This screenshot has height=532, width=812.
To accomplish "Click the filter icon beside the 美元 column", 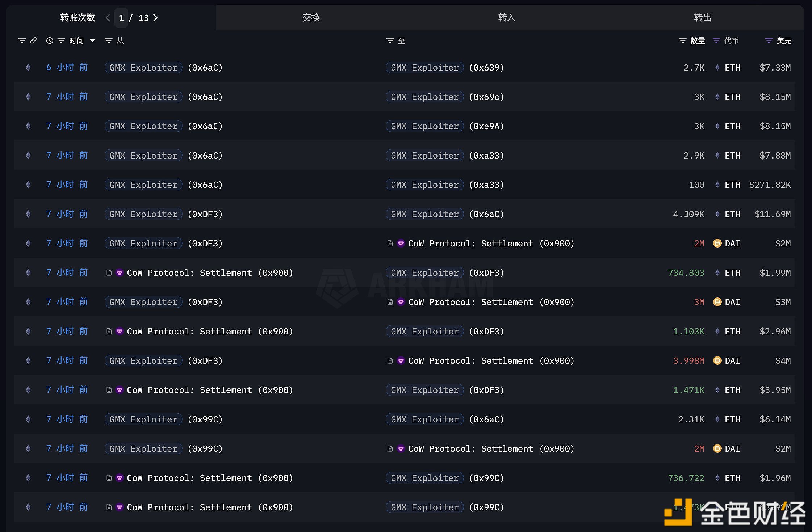I will (769, 41).
